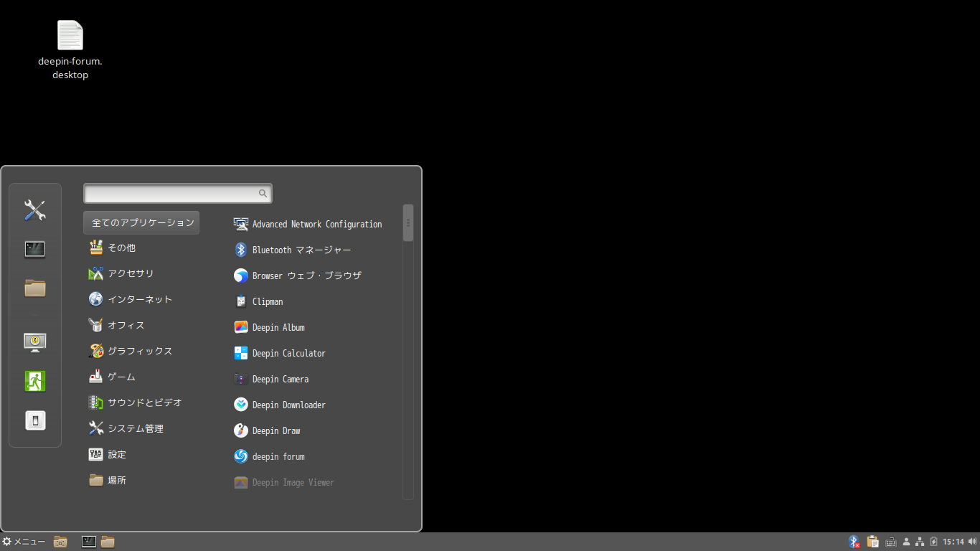Viewport: 980px width, 551px height.
Task: Open the サウンドとビデオ category
Action: pos(141,402)
